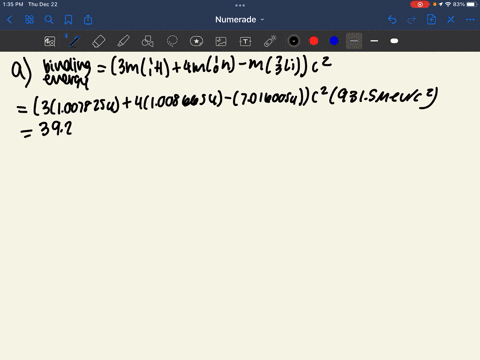
Task: Undo the last stroke
Action: click(392, 20)
